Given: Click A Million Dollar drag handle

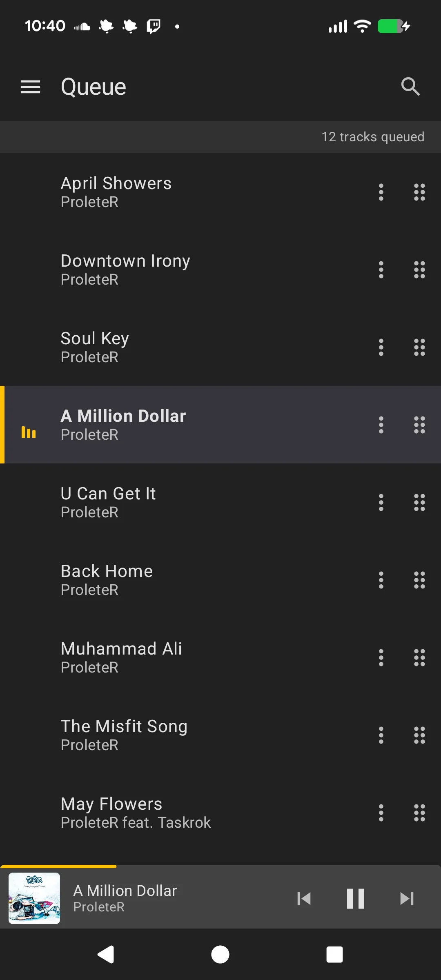Looking at the screenshot, I should (419, 425).
